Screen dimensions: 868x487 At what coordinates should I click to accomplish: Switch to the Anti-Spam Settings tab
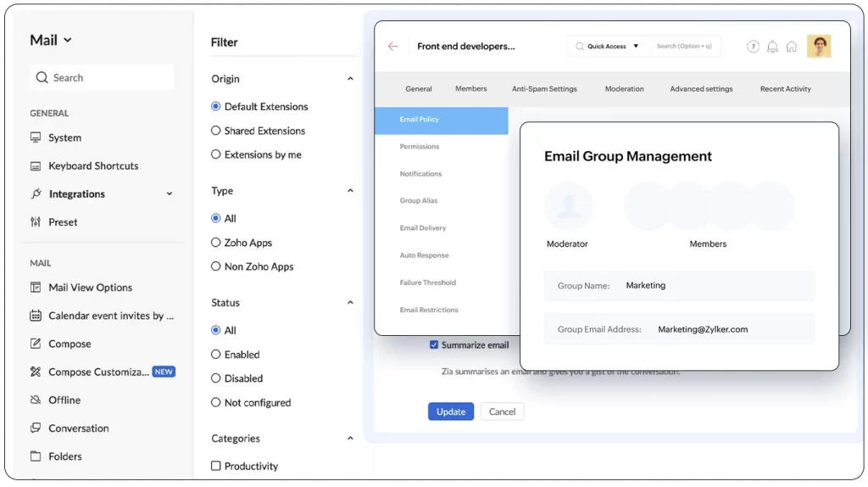pyautogui.click(x=544, y=89)
